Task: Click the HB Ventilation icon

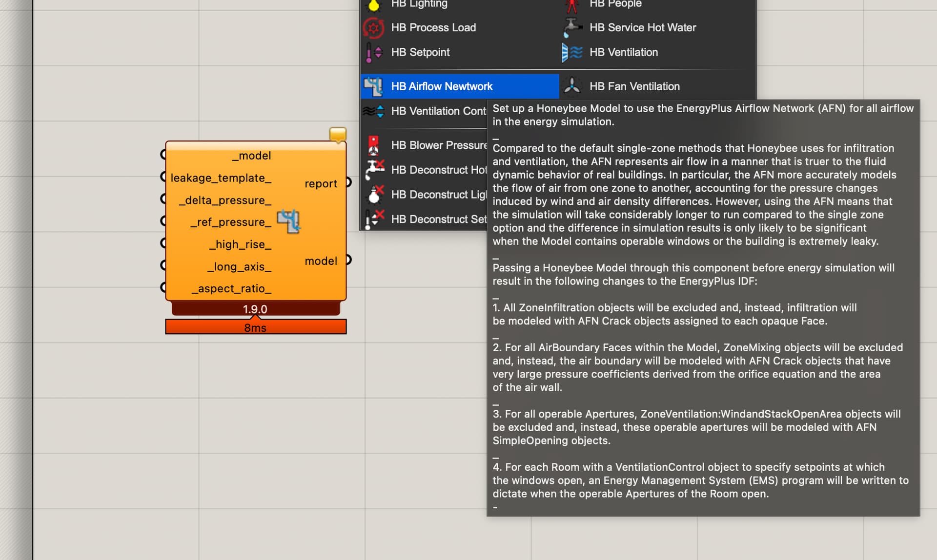Action: click(x=572, y=52)
